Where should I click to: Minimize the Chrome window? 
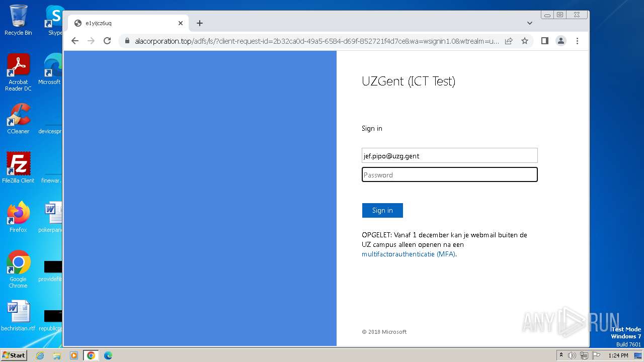(547, 15)
